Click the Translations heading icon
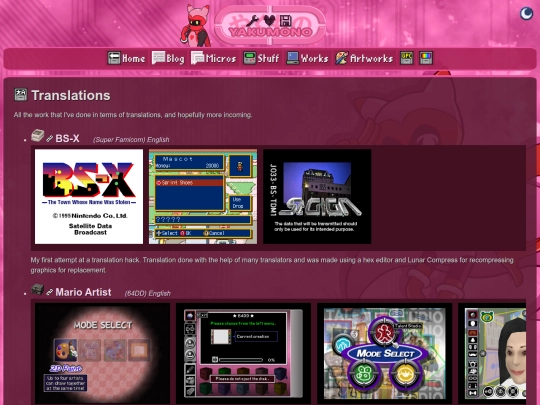This screenshot has width=540, height=405. (21, 95)
